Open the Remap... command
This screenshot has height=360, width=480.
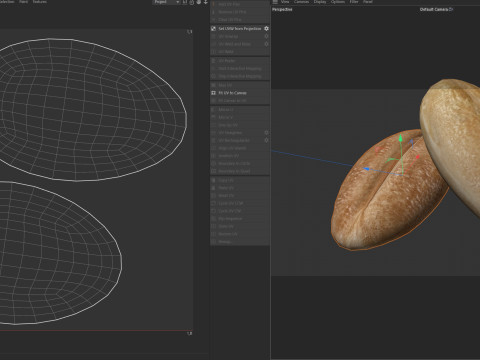225,242
